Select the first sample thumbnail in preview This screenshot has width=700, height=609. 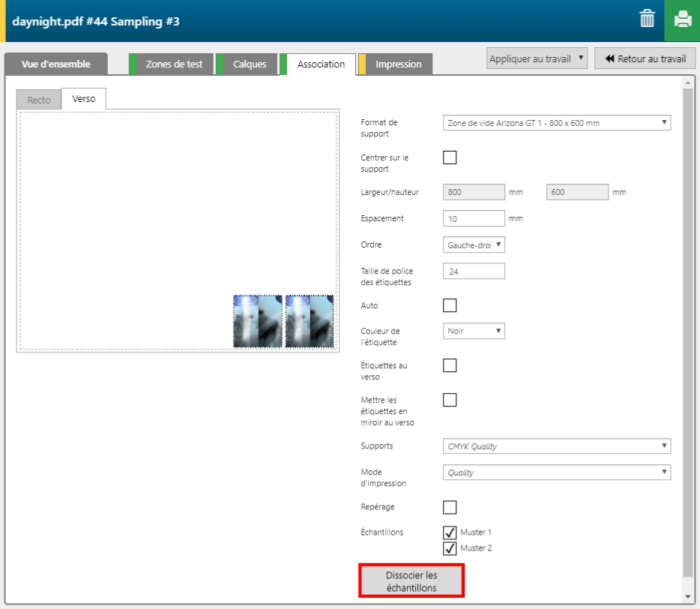pos(258,321)
